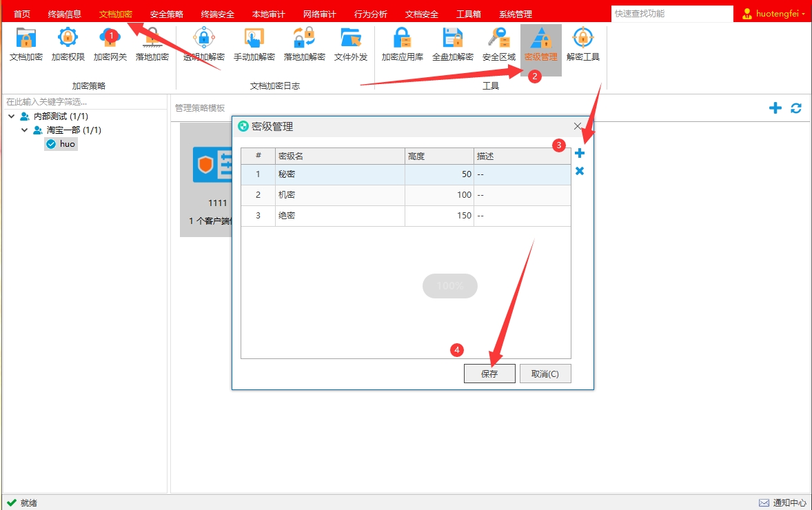Image resolution: width=812 pixels, height=510 pixels.
Task: Click the 描述 column header
Action: (522, 156)
